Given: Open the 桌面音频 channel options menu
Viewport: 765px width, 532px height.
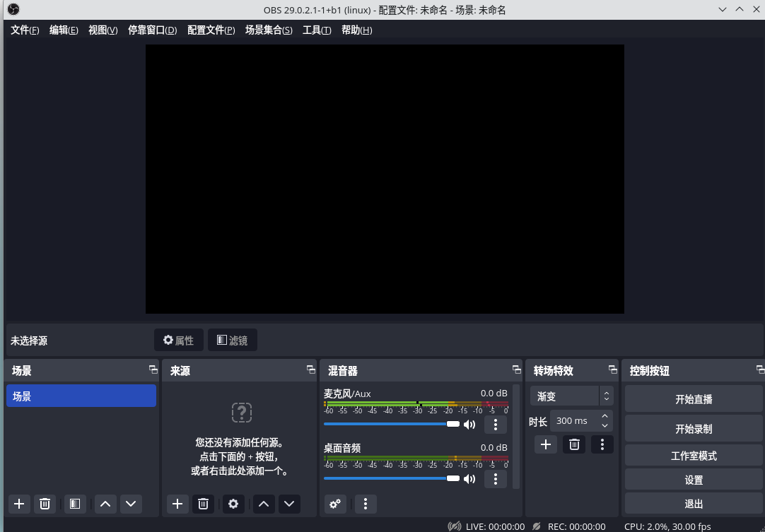Looking at the screenshot, I should coord(495,479).
